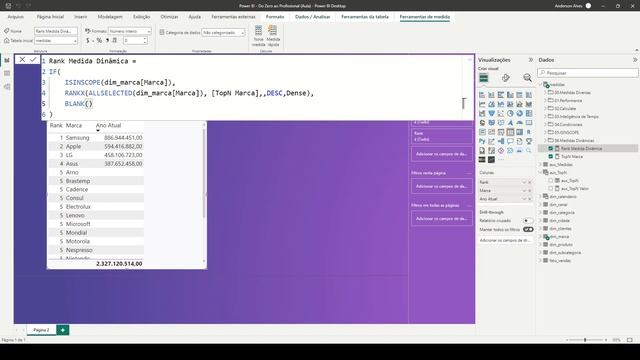Select the pie chart visual icon
Image resolution: width=640 pixels, height=360 pixels.
tap(510, 113)
